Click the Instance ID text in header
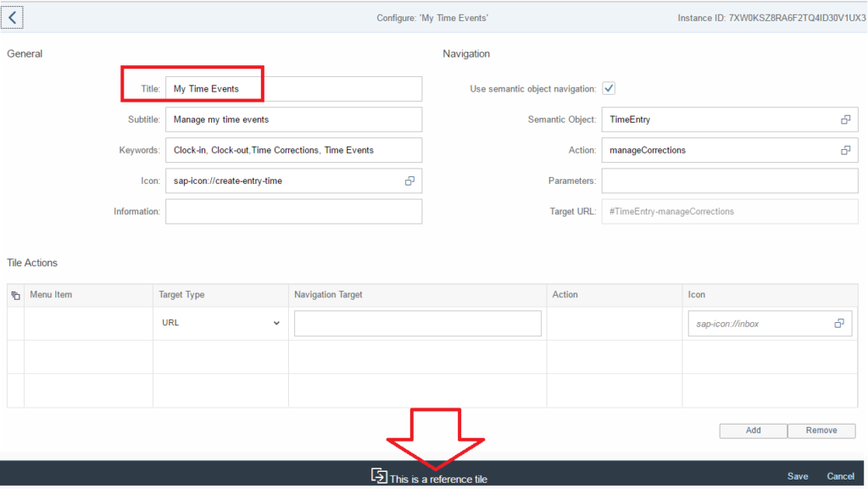The image size is (868, 489). [x=771, y=19]
